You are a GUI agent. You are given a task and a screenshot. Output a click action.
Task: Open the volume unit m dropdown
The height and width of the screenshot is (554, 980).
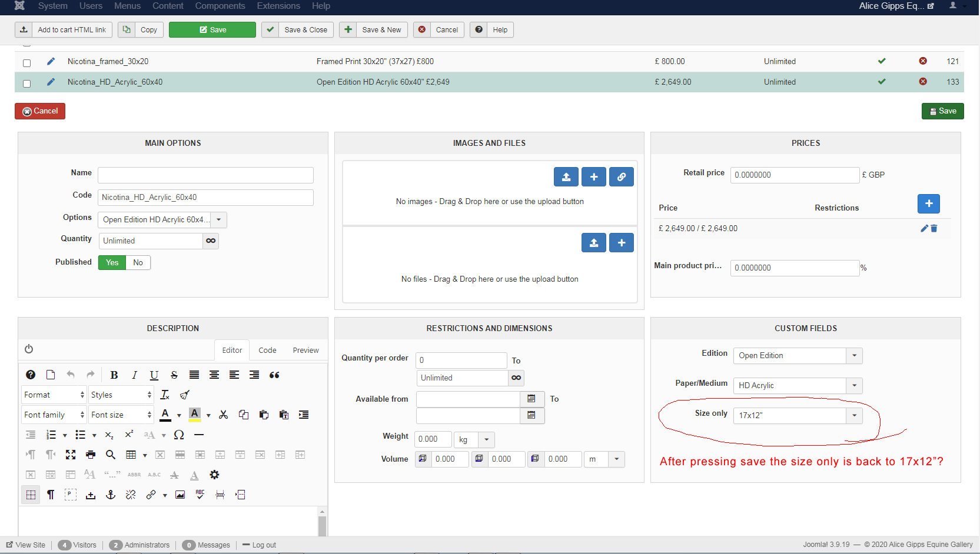coord(605,459)
